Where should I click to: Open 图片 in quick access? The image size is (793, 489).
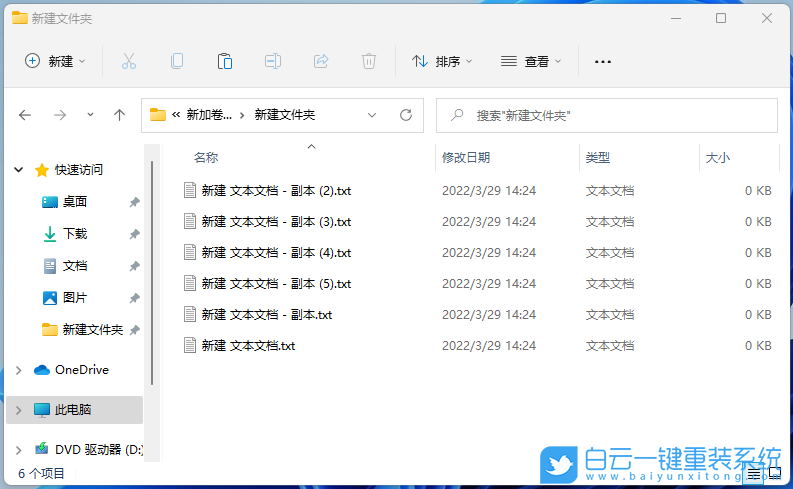(x=75, y=298)
